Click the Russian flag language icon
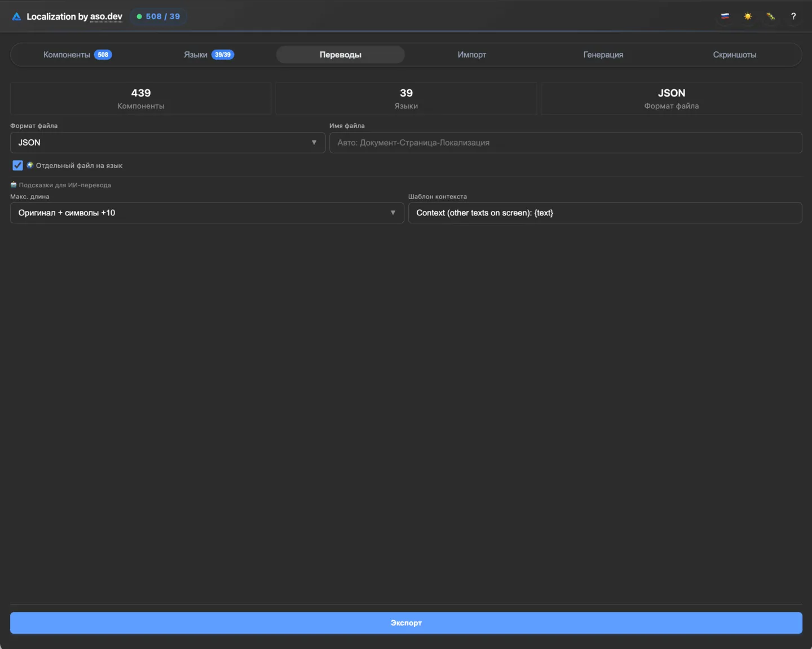The image size is (812, 649). tap(725, 16)
